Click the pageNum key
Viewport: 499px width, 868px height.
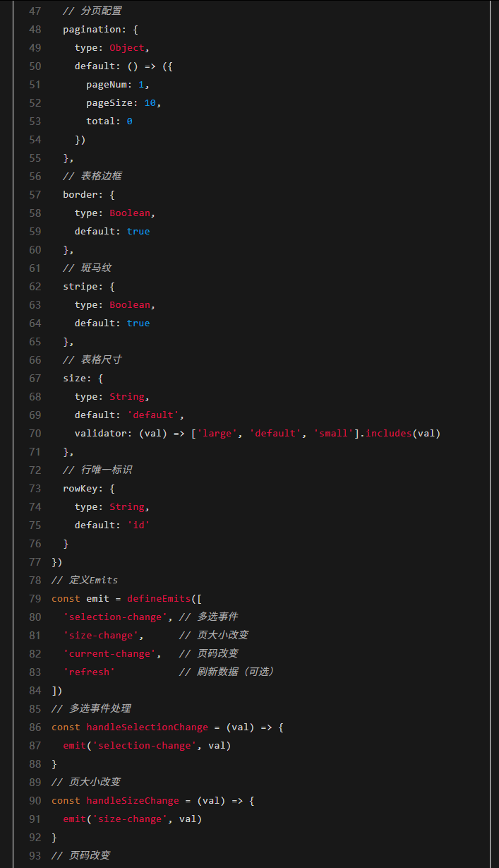[x=107, y=85]
